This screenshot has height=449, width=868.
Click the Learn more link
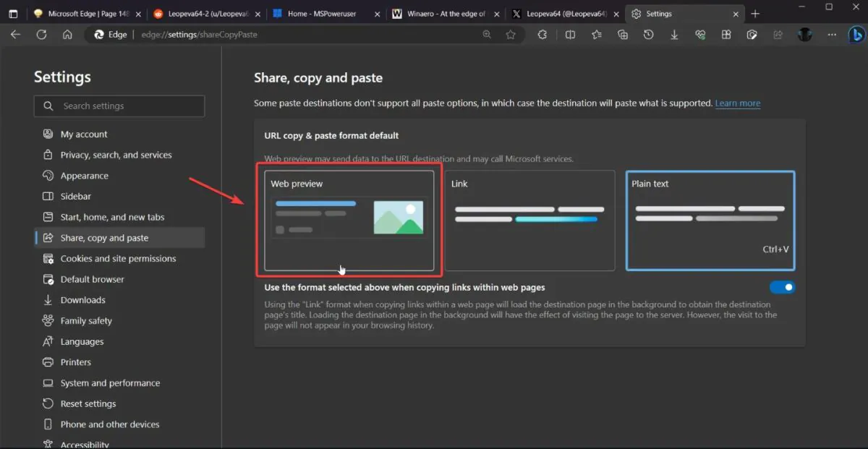coord(738,103)
